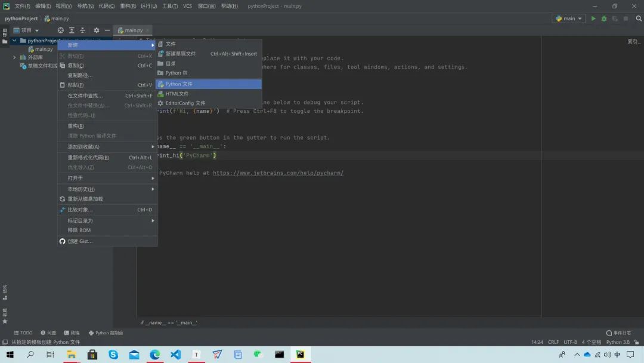Image resolution: width=644 pixels, height=363 pixels.
Task: Close the main.py editor tab
Action: pos(147,30)
